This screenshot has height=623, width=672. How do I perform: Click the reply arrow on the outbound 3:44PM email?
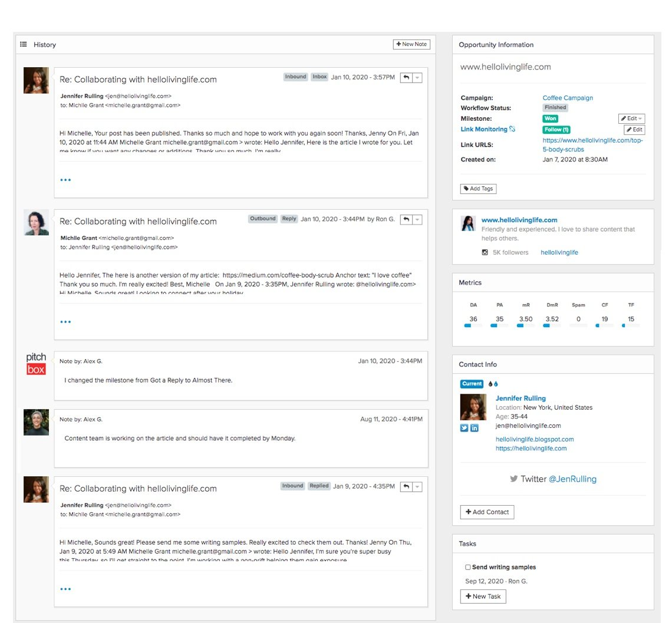(406, 219)
